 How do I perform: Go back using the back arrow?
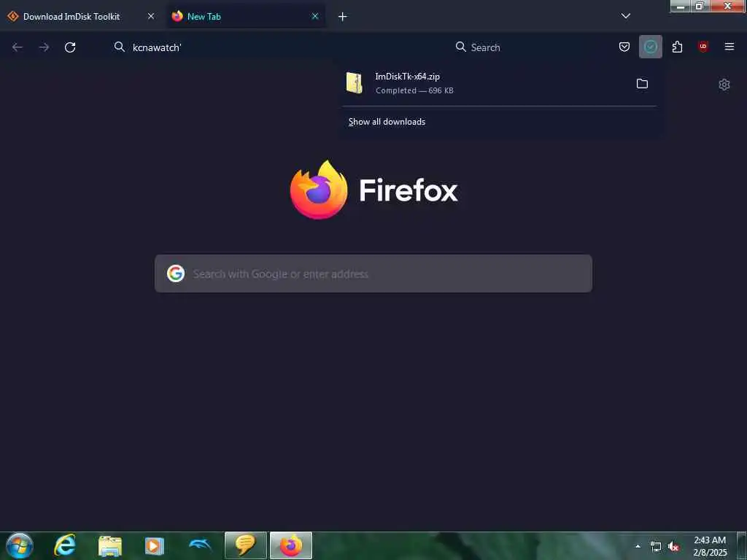click(18, 47)
